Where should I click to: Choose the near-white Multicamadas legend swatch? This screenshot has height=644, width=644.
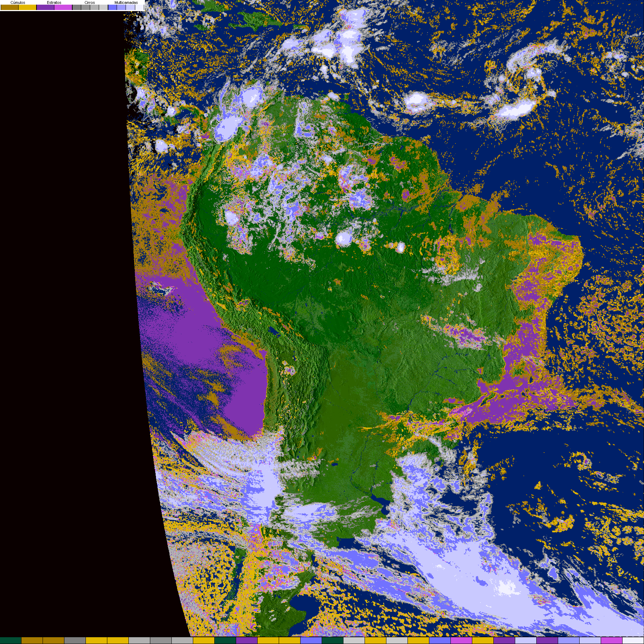pyautogui.click(x=139, y=8)
